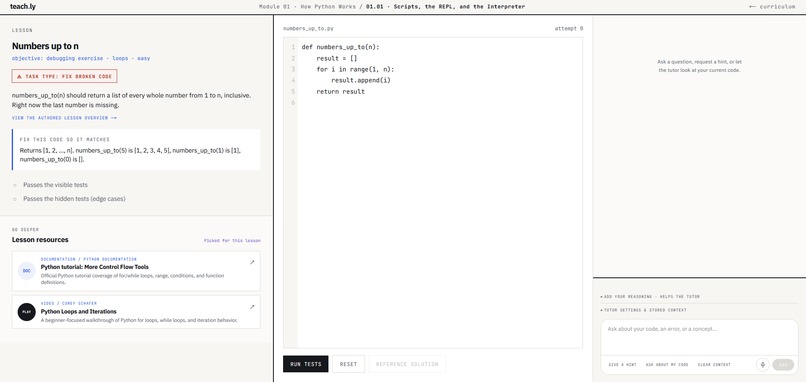
Task: Click the warning icon in Fix Broken Code badge
Action: click(x=19, y=76)
